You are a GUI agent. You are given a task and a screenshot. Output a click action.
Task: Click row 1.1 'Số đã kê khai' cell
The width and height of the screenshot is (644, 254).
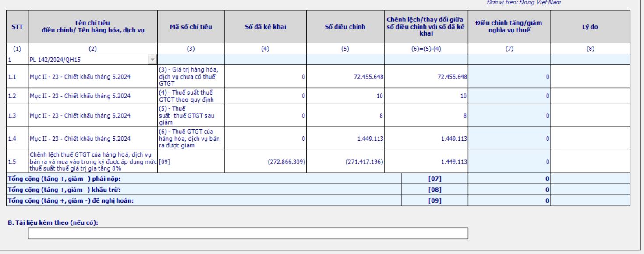[265, 76]
